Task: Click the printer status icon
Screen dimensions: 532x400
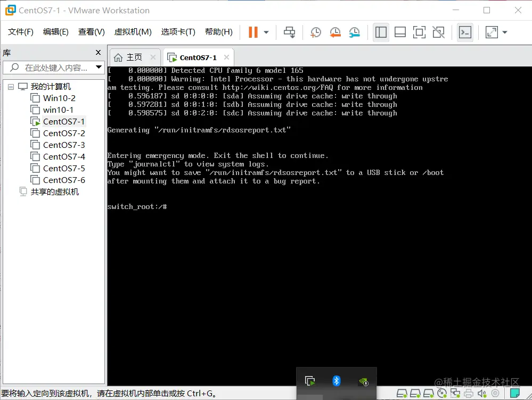Action: pyautogui.click(x=469, y=393)
